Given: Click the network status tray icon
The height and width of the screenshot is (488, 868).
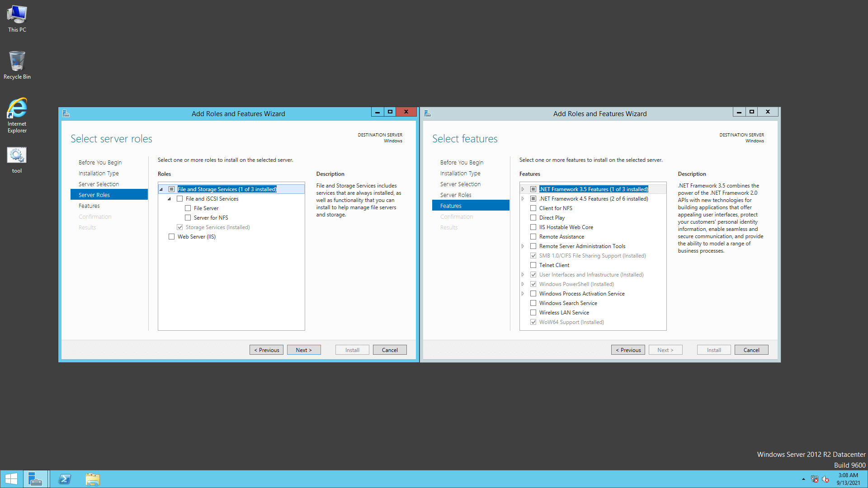Looking at the screenshot, I should point(815,479).
